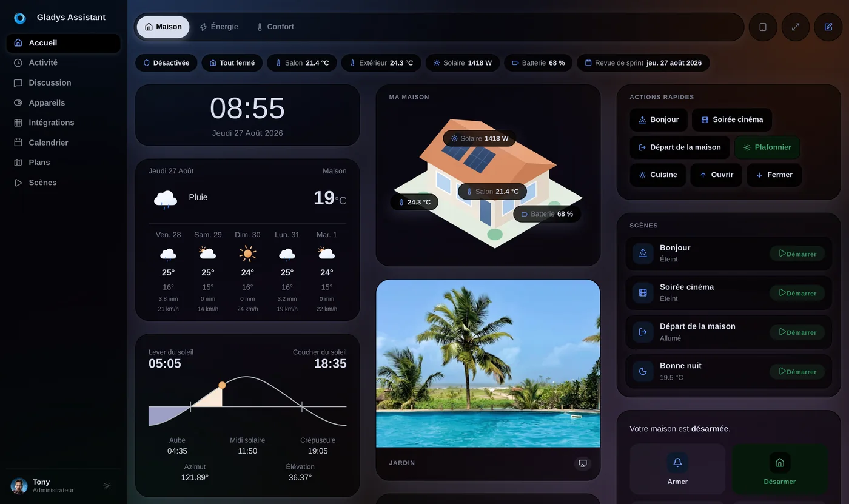849x504 pixels.
Task: Open Activité in the sidebar
Action: (x=64, y=62)
